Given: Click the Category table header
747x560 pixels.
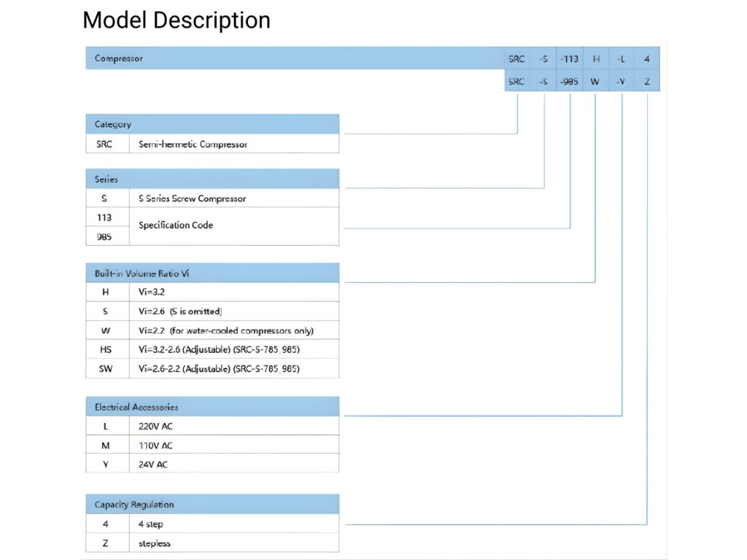Looking at the screenshot, I should [x=212, y=124].
